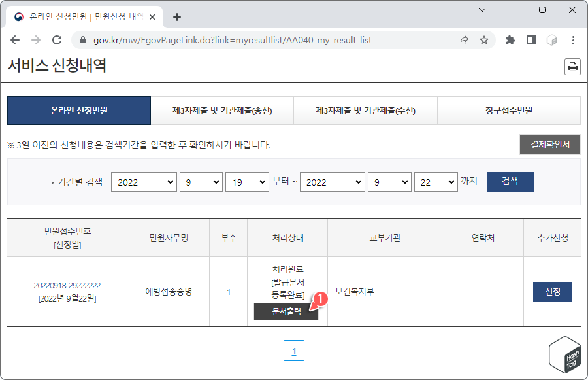The width and height of the screenshot is (588, 380).
Task: Open the side panel icon in Chrome
Action: 530,39
